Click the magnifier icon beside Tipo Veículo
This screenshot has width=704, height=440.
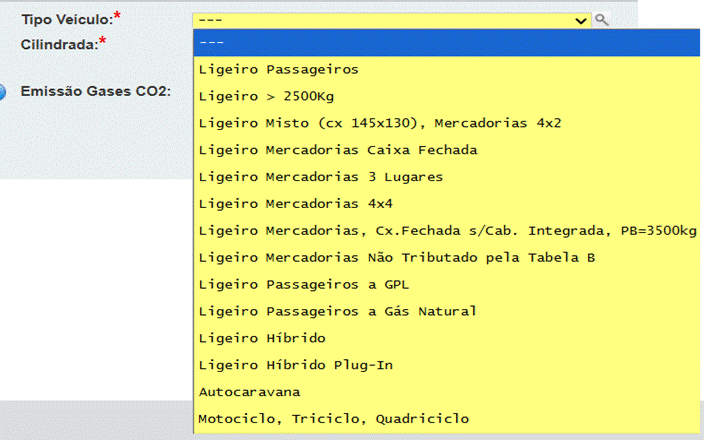point(601,19)
